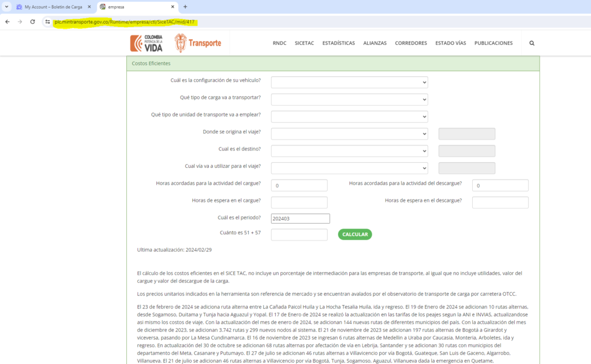Viewport: 591px width, 364px height.
Task: Click the browser back arrow
Action: 7,22
